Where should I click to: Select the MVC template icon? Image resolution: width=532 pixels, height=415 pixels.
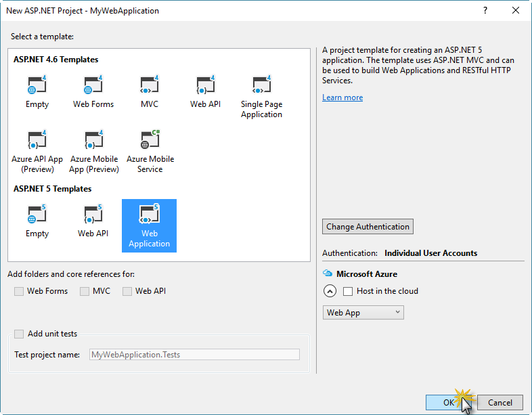click(x=149, y=91)
